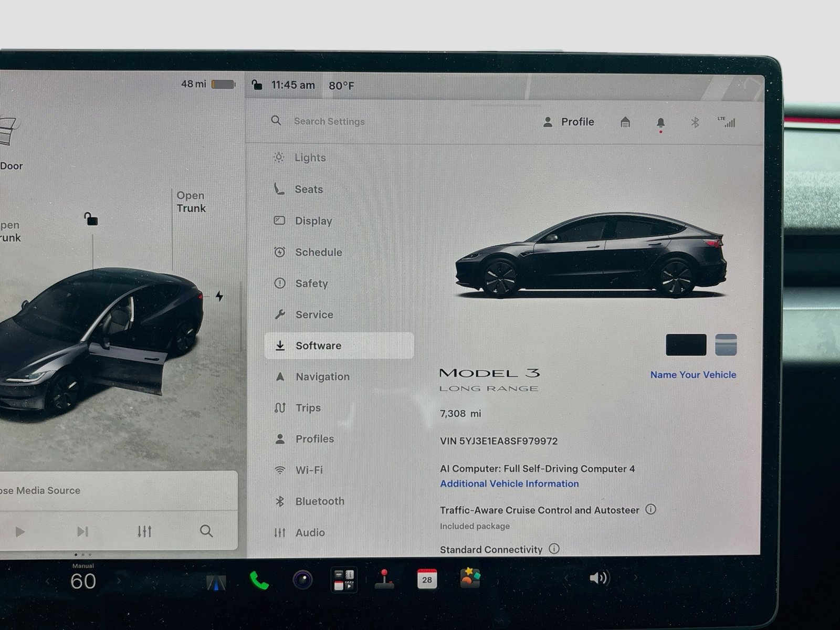Show info for Standard Connectivity
The image size is (840, 630).
pyautogui.click(x=554, y=549)
